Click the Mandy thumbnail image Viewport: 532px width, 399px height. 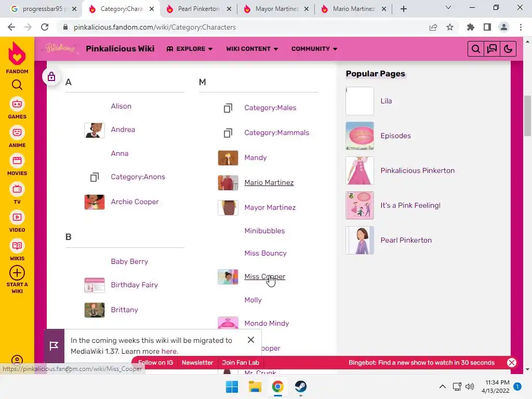tap(228, 158)
